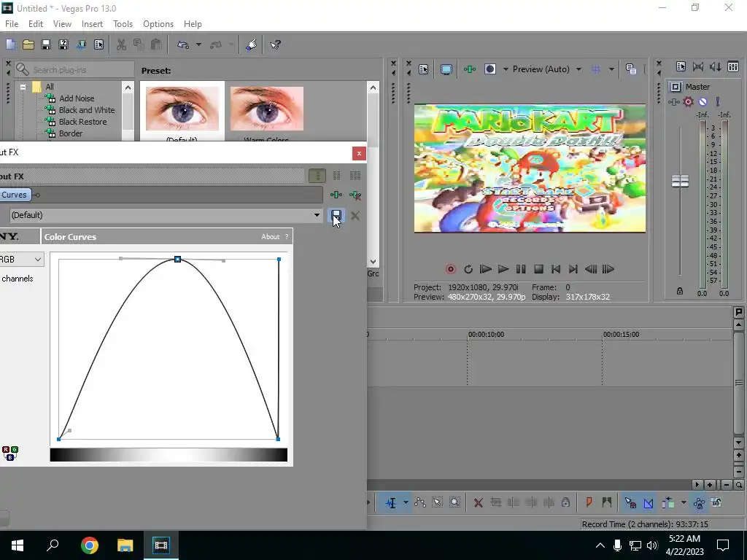This screenshot has width=747, height=560.
Task: Open the Tools menu
Action: coord(123,24)
